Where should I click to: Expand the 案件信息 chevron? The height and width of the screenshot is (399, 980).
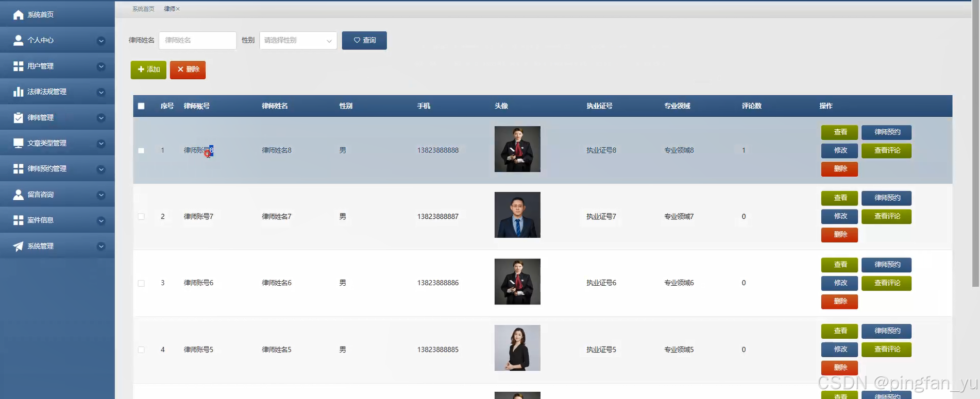click(x=101, y=221)
